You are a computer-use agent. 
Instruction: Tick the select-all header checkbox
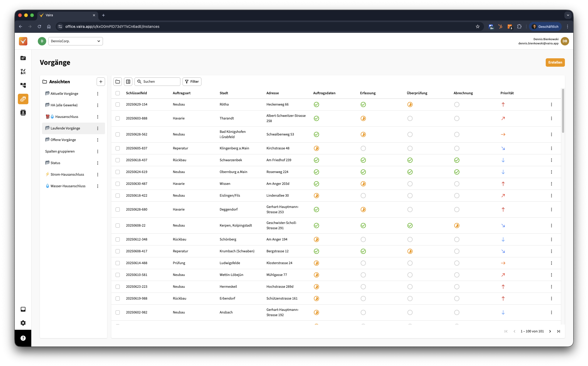[x=118, y=93]
